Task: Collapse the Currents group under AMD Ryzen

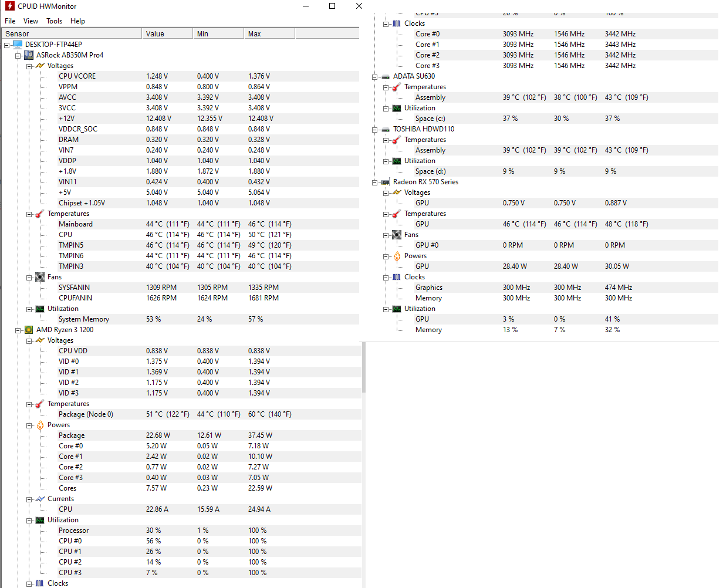Action: [x=29, y=499]
